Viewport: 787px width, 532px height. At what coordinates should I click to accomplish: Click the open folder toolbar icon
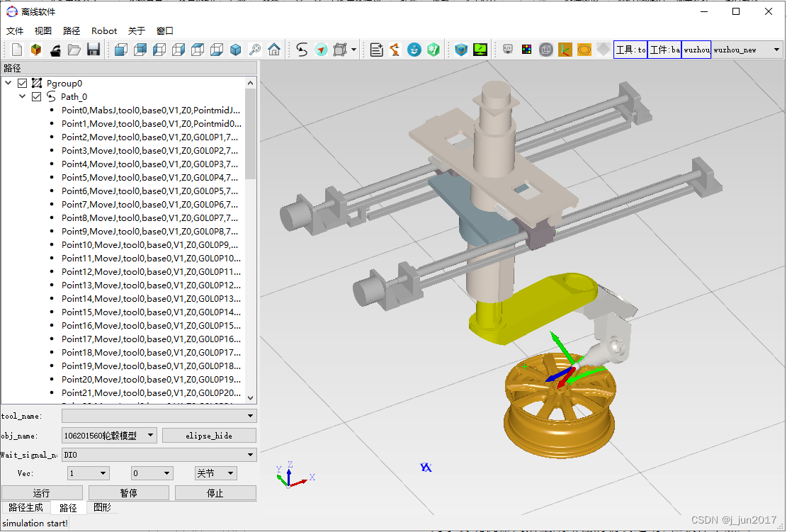[x=74, y=50]
